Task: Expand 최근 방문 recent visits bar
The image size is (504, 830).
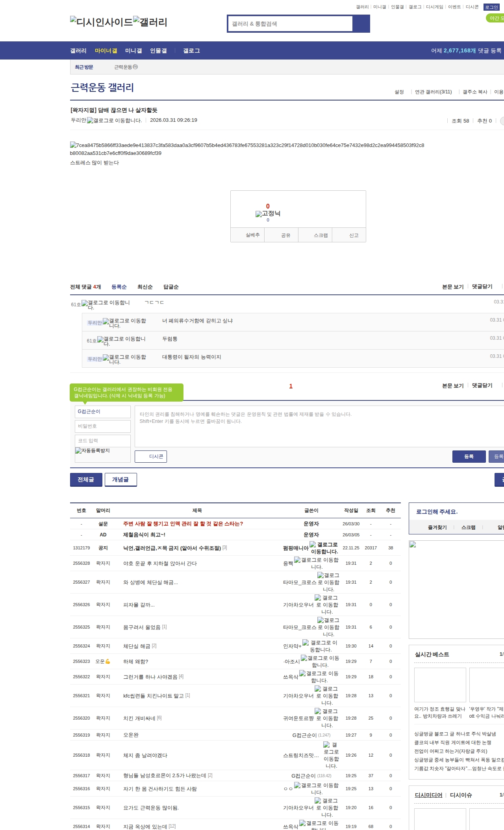Action: click(84, 67)
